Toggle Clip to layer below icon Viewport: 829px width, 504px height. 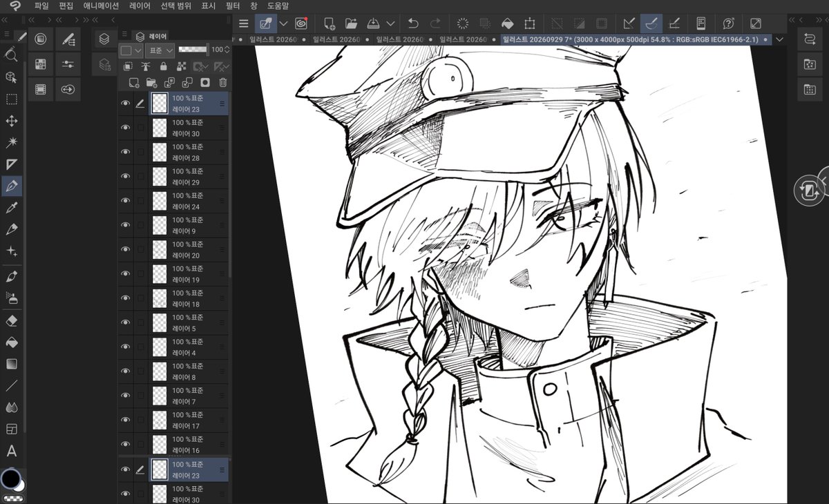(128, 66)
